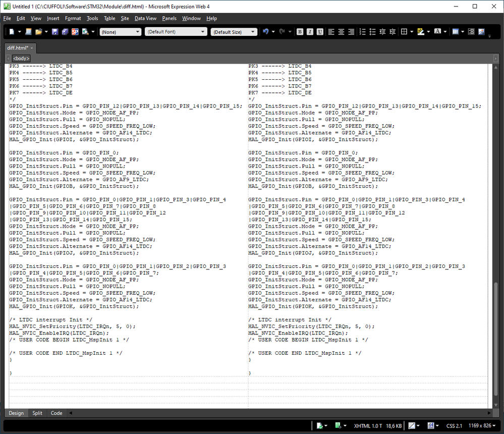The image size is (504, 434).
Task: Apply the yellow Highlight color
Action: click(x=420, y=31)
